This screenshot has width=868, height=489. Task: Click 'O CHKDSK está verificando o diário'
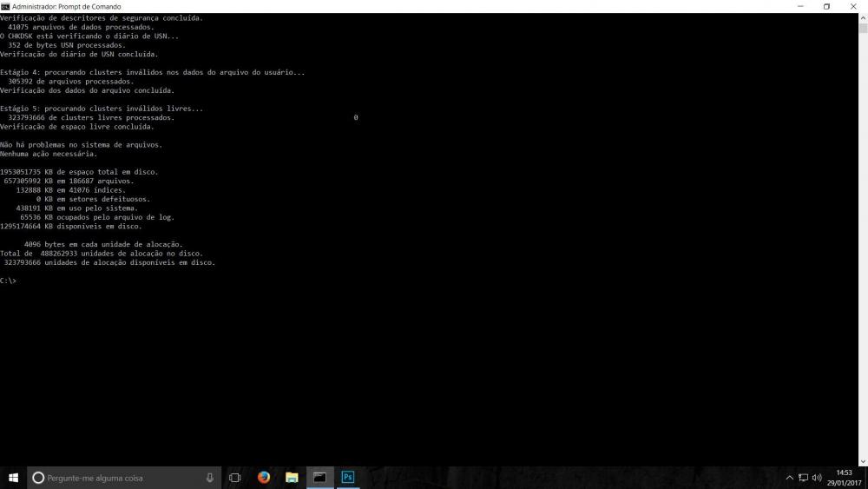point(89,36)
